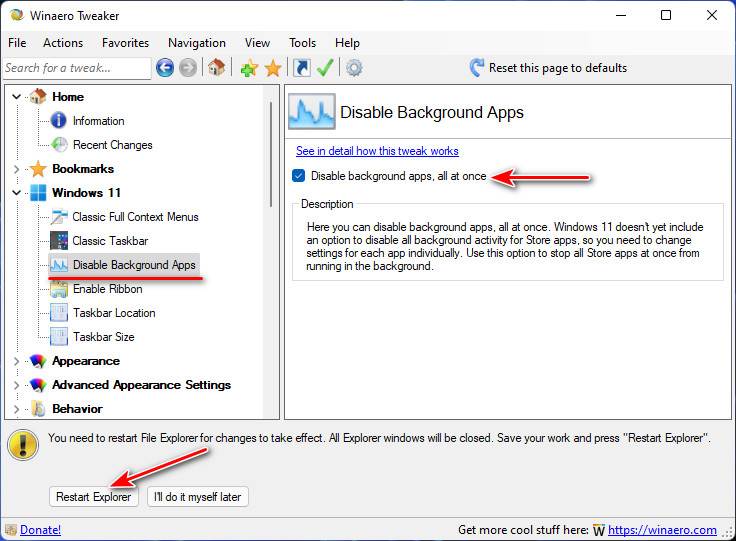
Task: Maximize the Winaero Tweaker window
Action: [666, 15]
